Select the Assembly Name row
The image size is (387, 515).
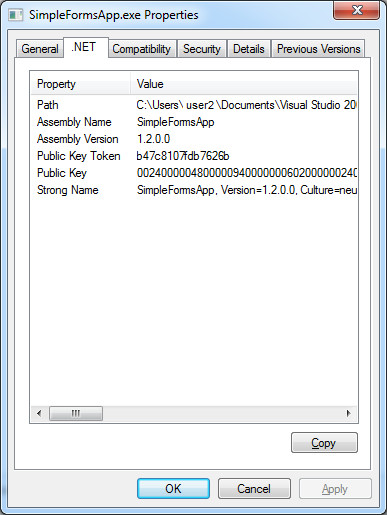click(x=194, y=122)
